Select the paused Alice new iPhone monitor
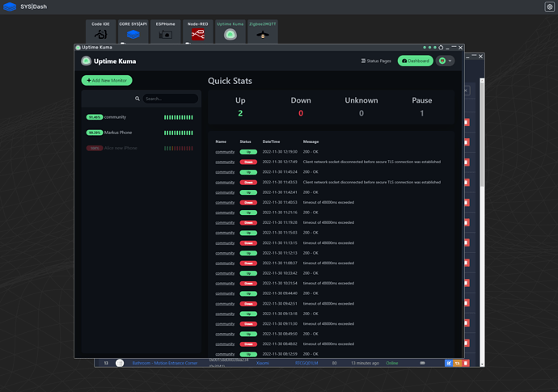558x392 pixels. (142, 148)
